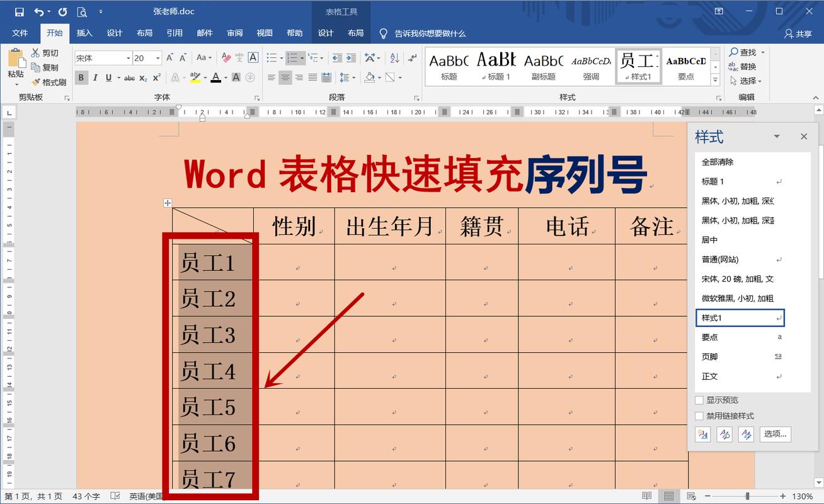The width and height of the screenshot is (824, 504).
Task: Open the Borders dropdown arrow
Action: point(401,77)
